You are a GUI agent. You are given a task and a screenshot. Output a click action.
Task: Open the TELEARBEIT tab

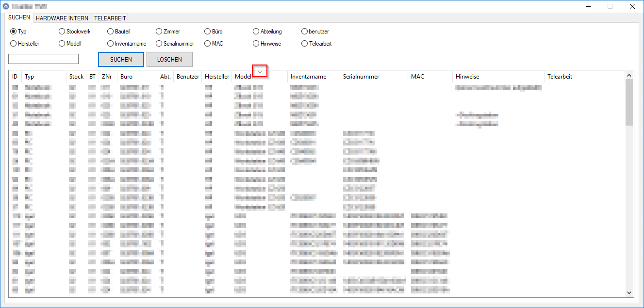pos(110,18)
